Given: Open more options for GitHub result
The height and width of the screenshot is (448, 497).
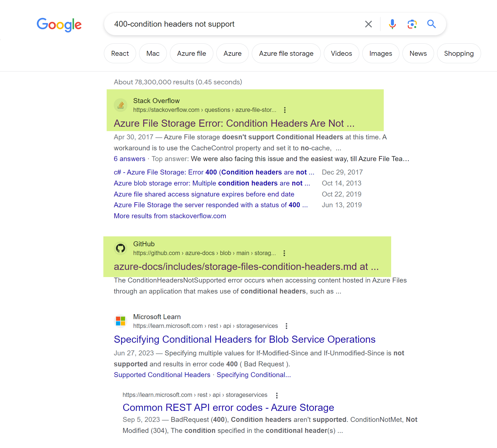Looking at the screenshot, I should click(x=284, y=253).
